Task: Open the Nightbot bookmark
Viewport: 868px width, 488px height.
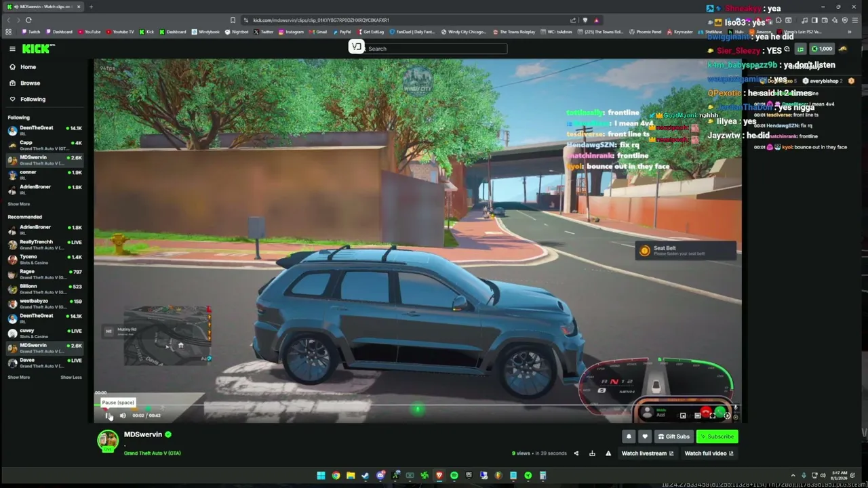Action: (237, 32)
